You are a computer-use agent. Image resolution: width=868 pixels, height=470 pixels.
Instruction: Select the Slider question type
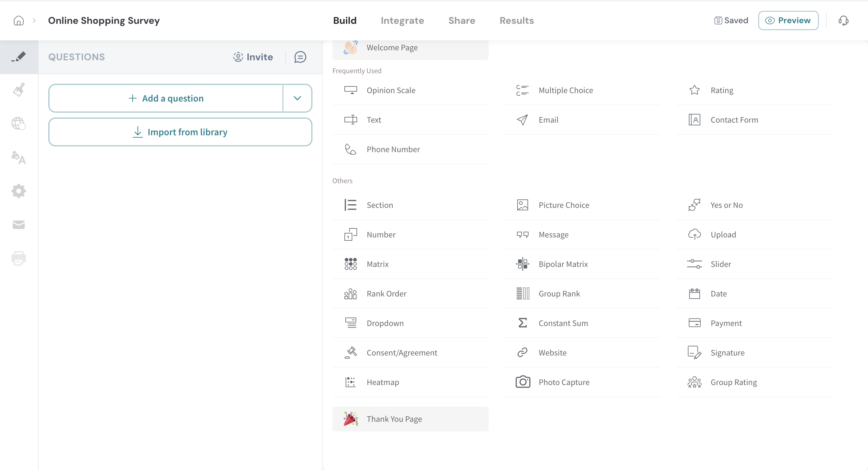click(x=721, y=264)
